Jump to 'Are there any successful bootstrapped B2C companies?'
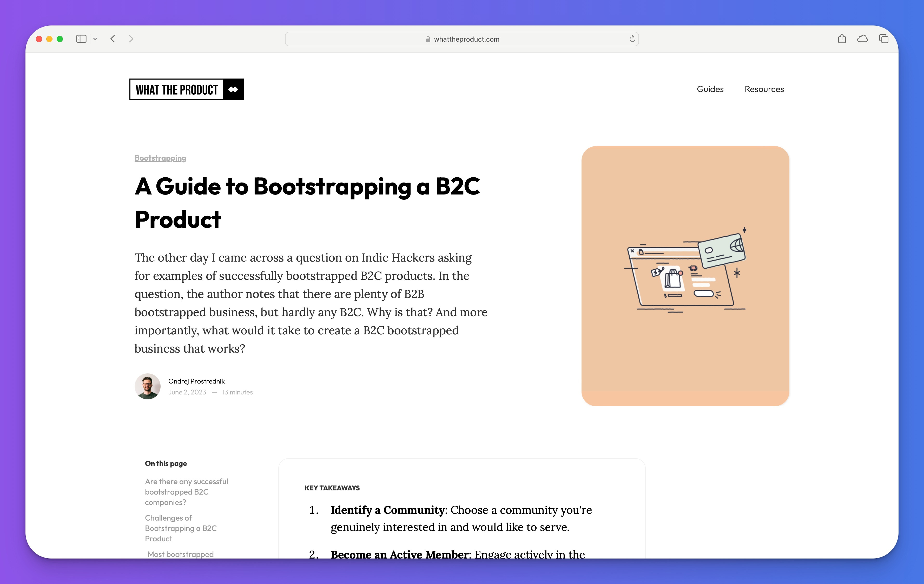Image resolution: width=924 pixels, height=584 pixels. 187,492
